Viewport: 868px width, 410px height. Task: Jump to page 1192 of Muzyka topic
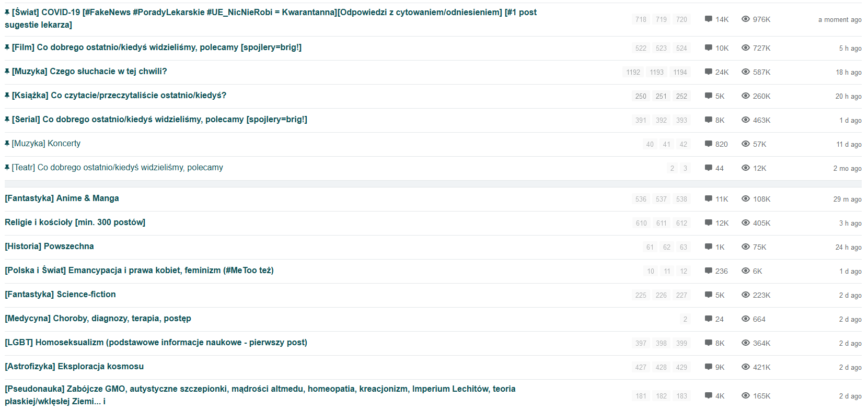[x=633, y=72]
